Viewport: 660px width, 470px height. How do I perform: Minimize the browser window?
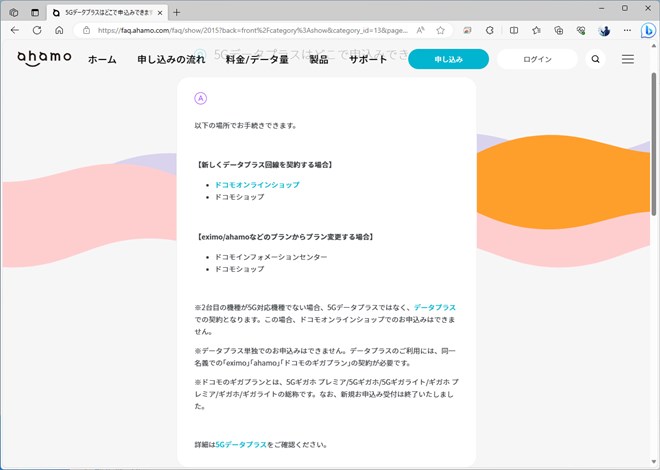click(x=602, y=8)
